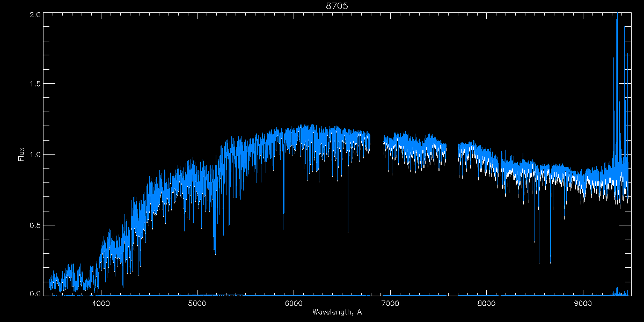The width and height of the screenshot is (644, 322).
Task: Click the 0.0 flux tick label
Action: [33, 294]
